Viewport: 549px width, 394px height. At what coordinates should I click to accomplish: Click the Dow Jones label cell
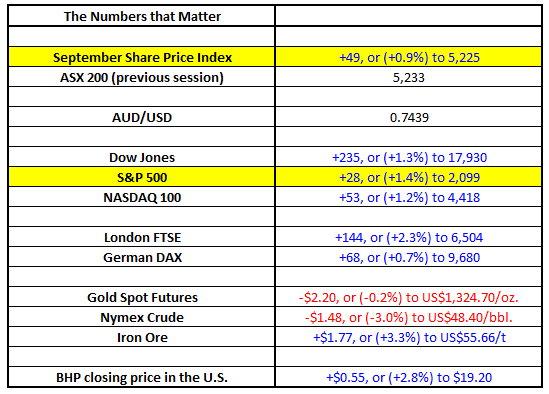(142, 157)
